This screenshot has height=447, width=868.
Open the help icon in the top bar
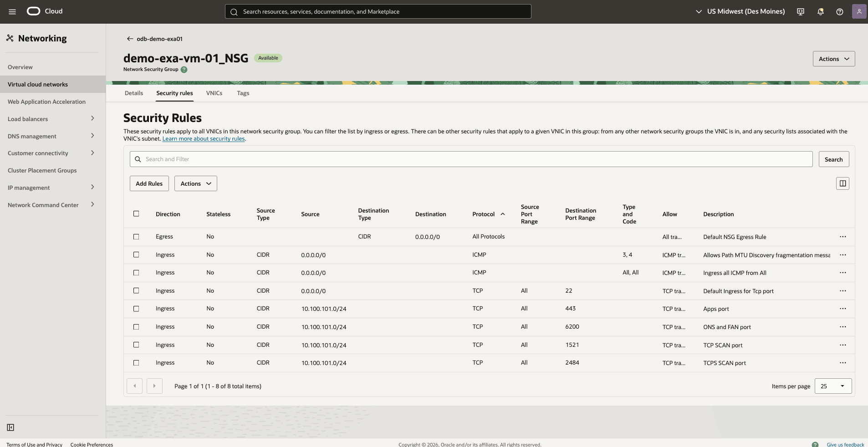(x=840, y=11)
